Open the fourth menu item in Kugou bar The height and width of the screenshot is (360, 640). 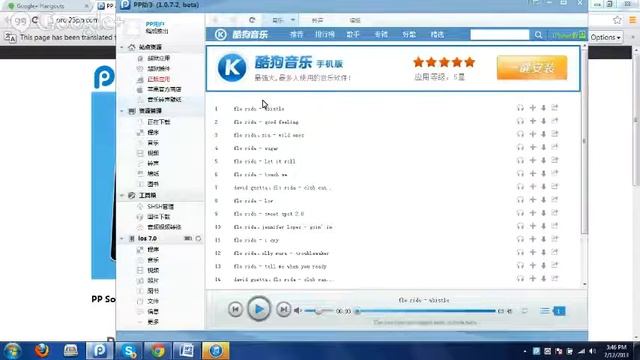(x=381, y=35)
